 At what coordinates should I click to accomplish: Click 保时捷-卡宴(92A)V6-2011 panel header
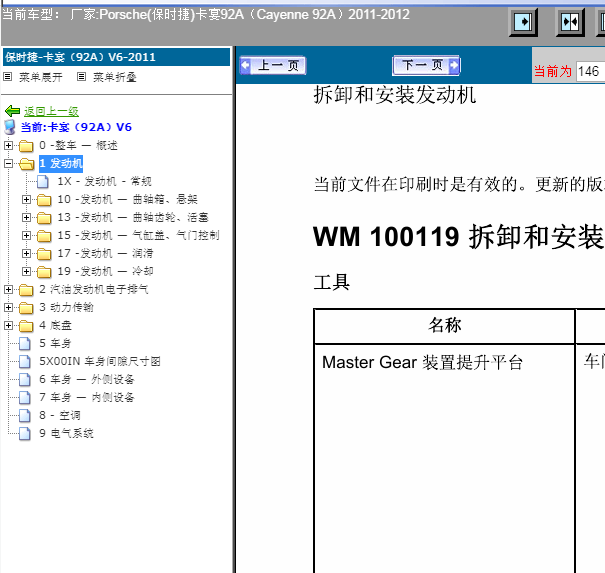point(117,57)
